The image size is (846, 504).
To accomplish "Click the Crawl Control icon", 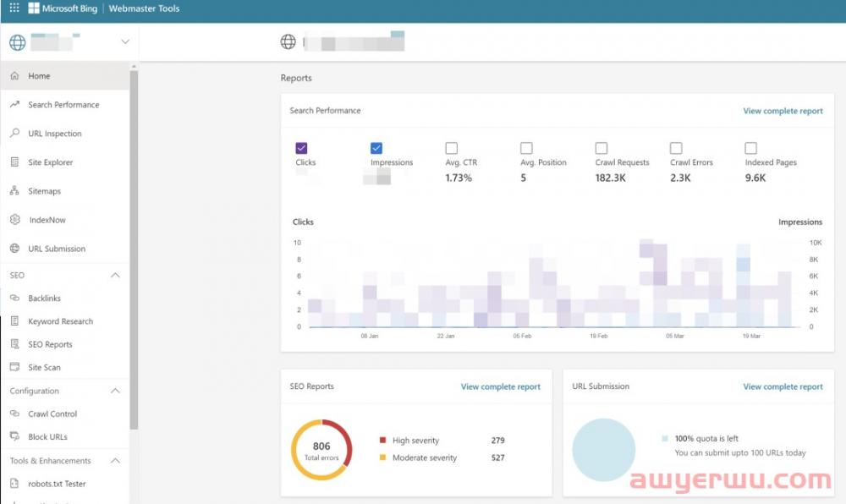I will click(14, 414).
